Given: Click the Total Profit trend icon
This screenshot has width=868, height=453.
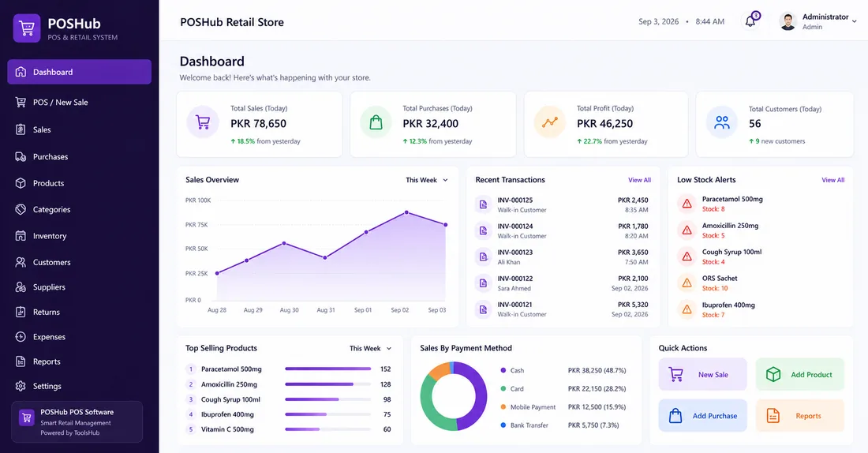Looking at the screenshot, I should click(550, 122).
